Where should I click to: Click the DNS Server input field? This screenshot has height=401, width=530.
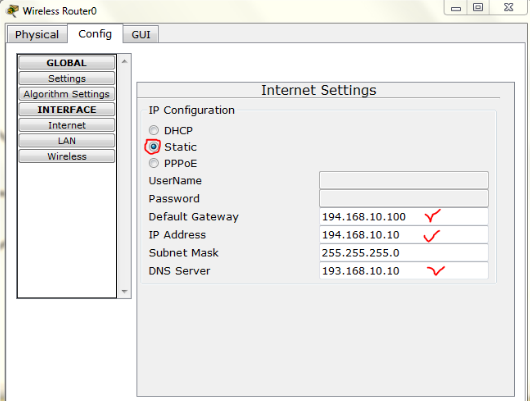404,270
